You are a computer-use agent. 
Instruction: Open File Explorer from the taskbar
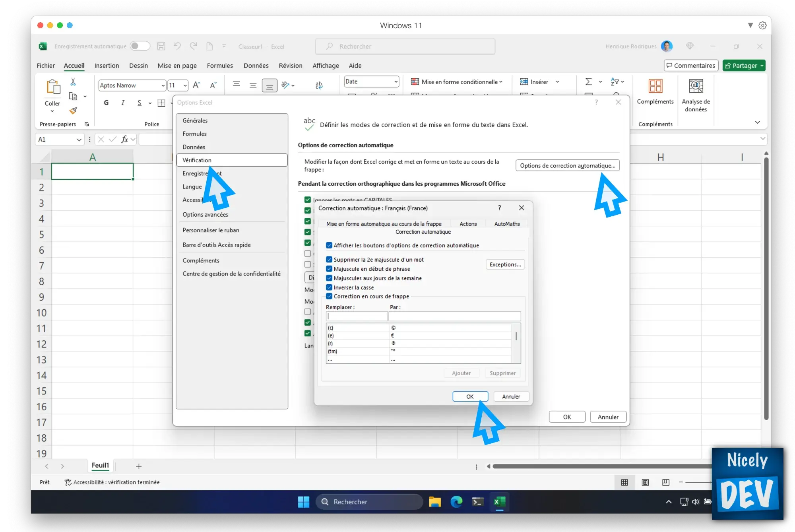(x=435, y=502)
